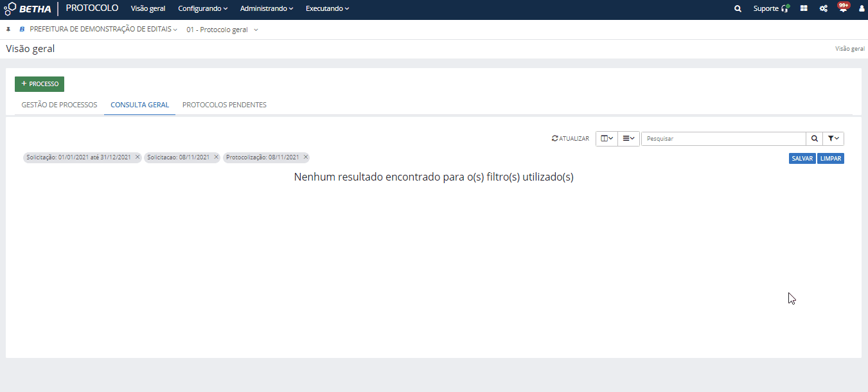Switch to the Protocolos Pendentes tab
Image resolution: width=868 pixels, height=392 pixels.
[224, 105]
